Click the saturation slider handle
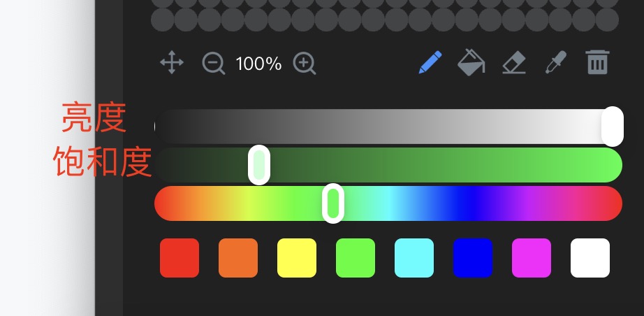 [259, 165]
